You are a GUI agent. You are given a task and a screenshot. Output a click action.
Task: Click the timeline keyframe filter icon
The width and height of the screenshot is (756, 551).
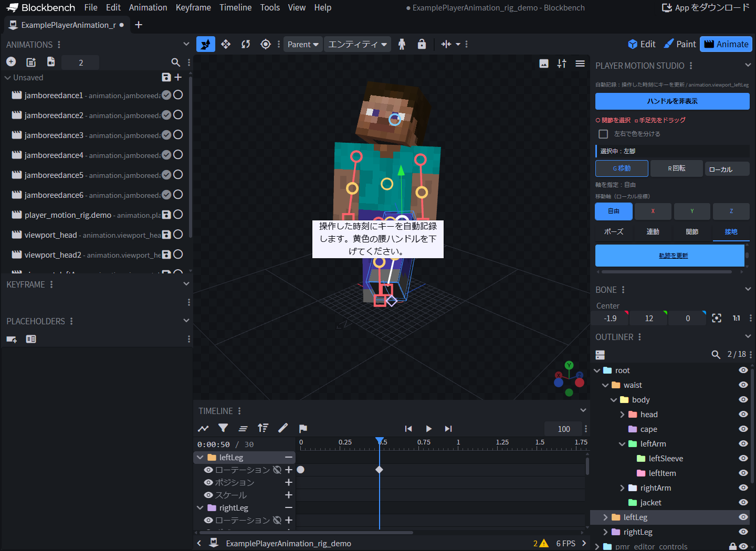point(223,428)
